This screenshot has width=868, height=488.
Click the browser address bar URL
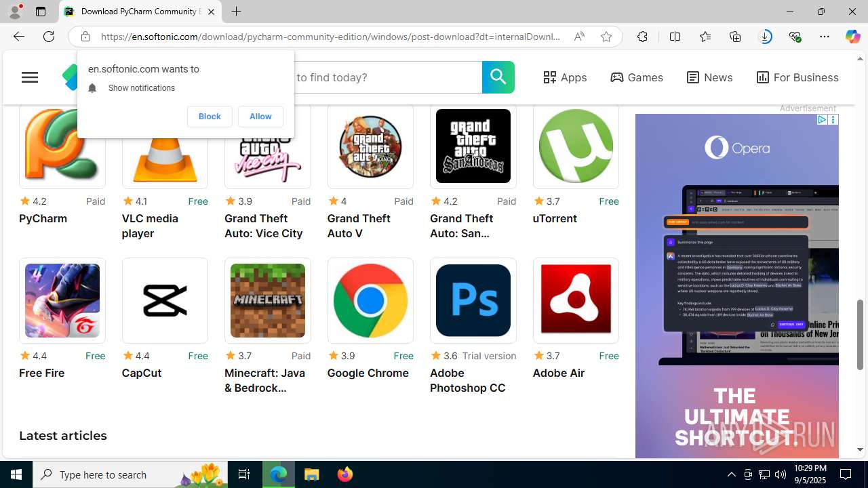coord(330,37)
